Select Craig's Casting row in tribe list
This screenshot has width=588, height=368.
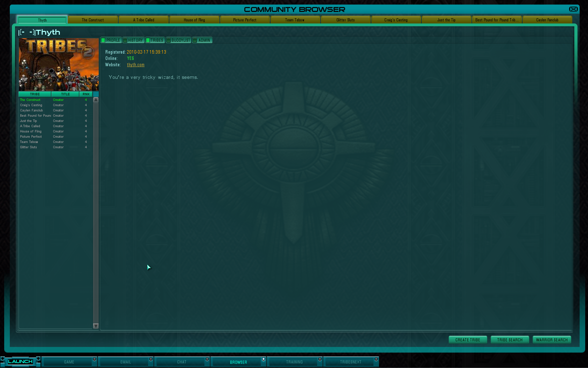click(x=56, y=105)
